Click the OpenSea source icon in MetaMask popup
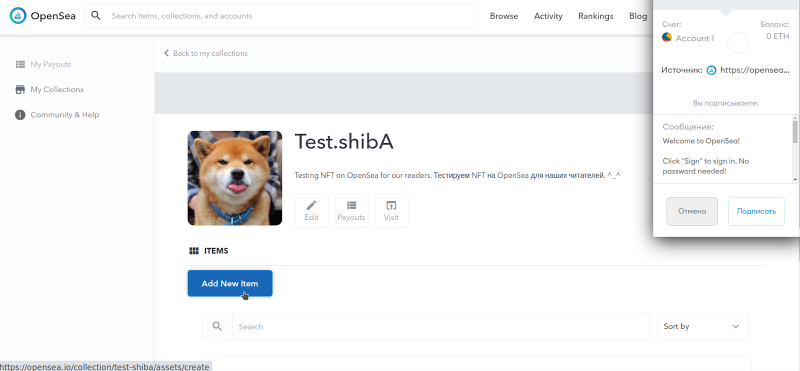The image size is (800, 371). [711, 70]
